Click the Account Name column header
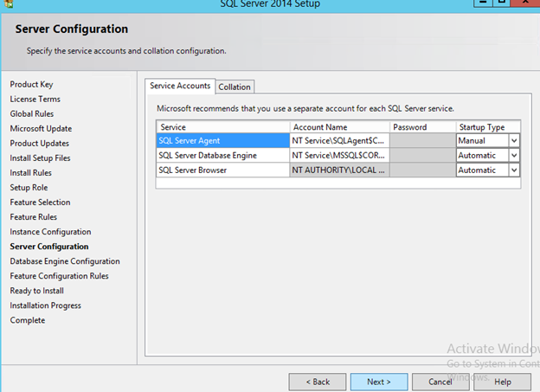540x392 pixels. click(x=339, y=127)
